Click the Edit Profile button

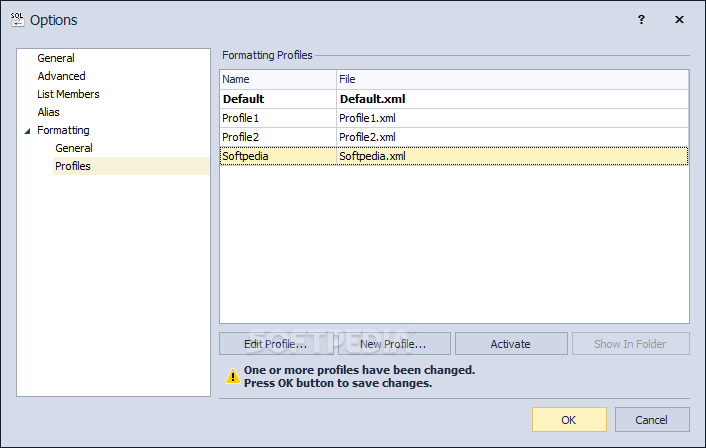pyautogui.click(x=276, y=344)
